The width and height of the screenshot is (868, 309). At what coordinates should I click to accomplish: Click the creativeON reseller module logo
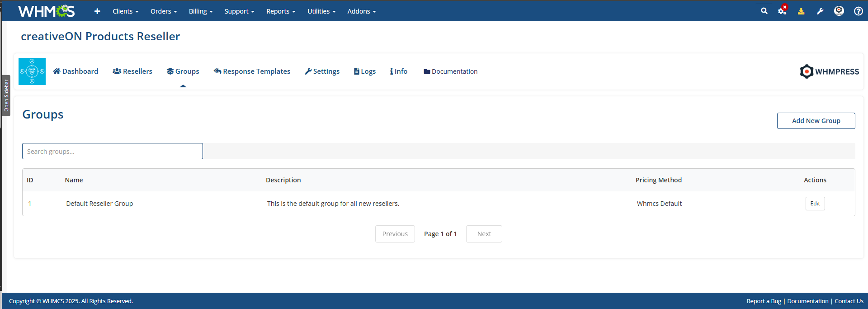[x=32, y=71]
